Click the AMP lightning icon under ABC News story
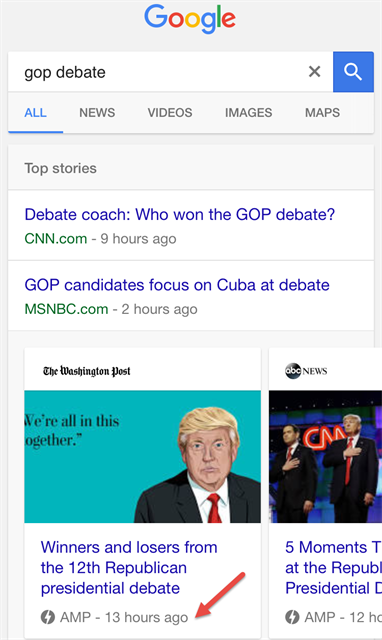The height and width of the screenshot is (640, 382). (292, 617)
